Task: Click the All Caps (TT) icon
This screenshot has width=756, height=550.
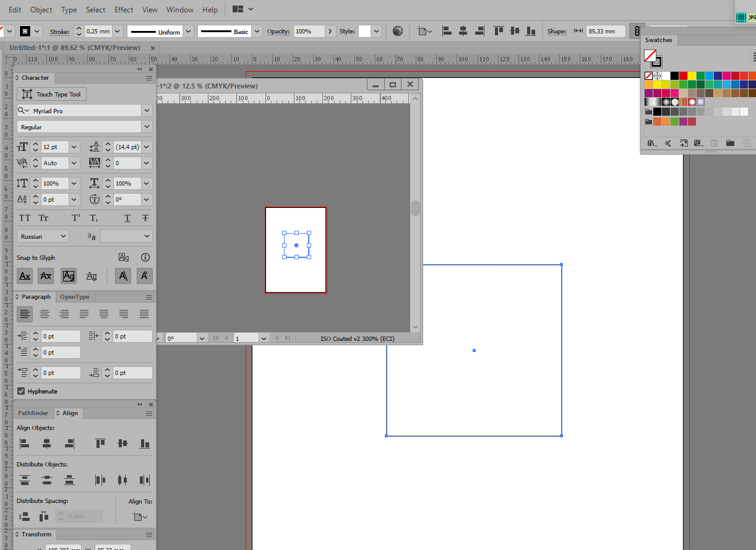Action: 25,218
